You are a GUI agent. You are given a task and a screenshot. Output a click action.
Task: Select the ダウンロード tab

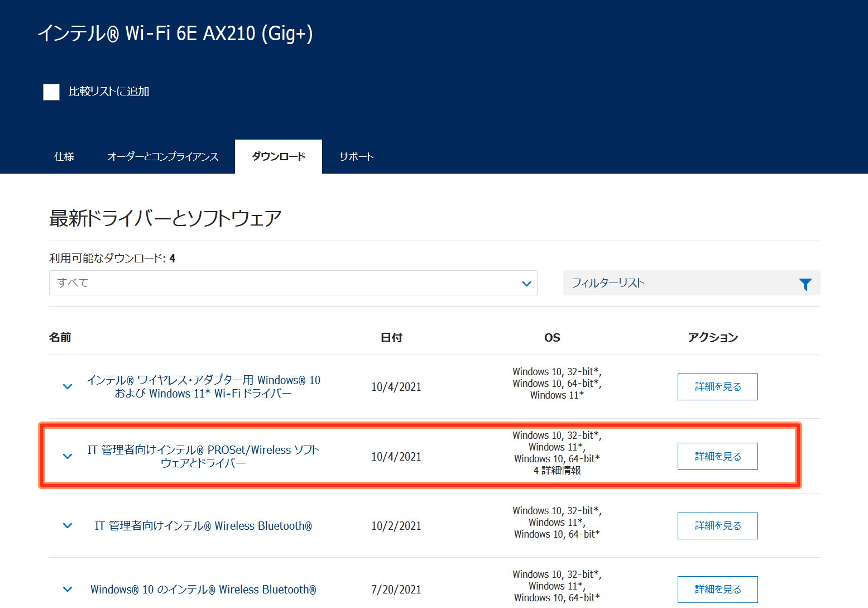pos(279,157)
